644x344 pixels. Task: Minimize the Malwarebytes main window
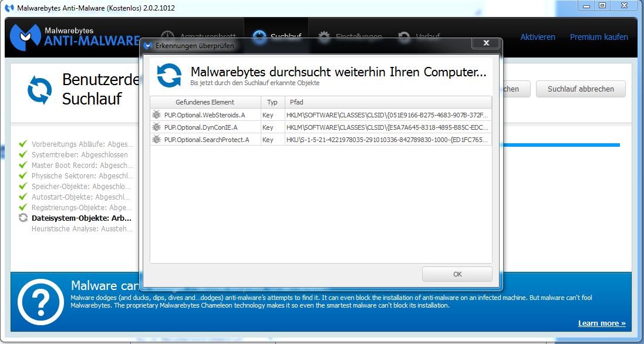tap(586, 6)
